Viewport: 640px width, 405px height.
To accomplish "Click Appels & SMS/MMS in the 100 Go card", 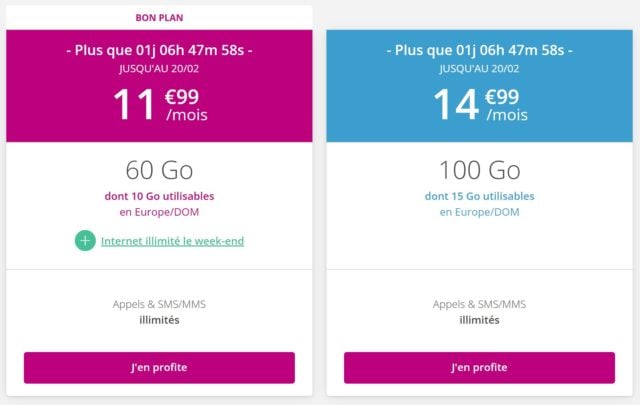I will [x=479, y=304].
